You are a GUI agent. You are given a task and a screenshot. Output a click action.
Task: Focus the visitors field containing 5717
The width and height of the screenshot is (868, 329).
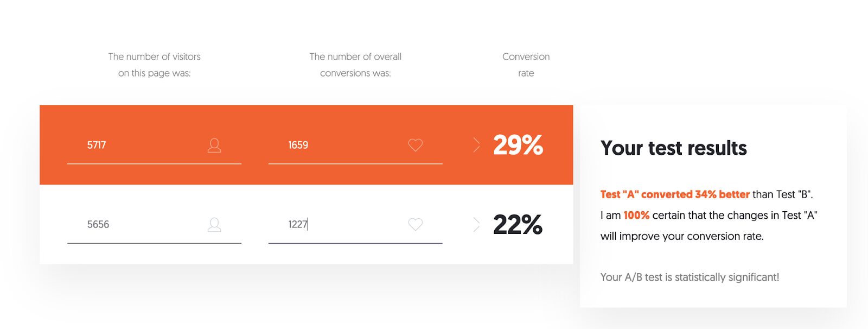[x=154, y=145]
